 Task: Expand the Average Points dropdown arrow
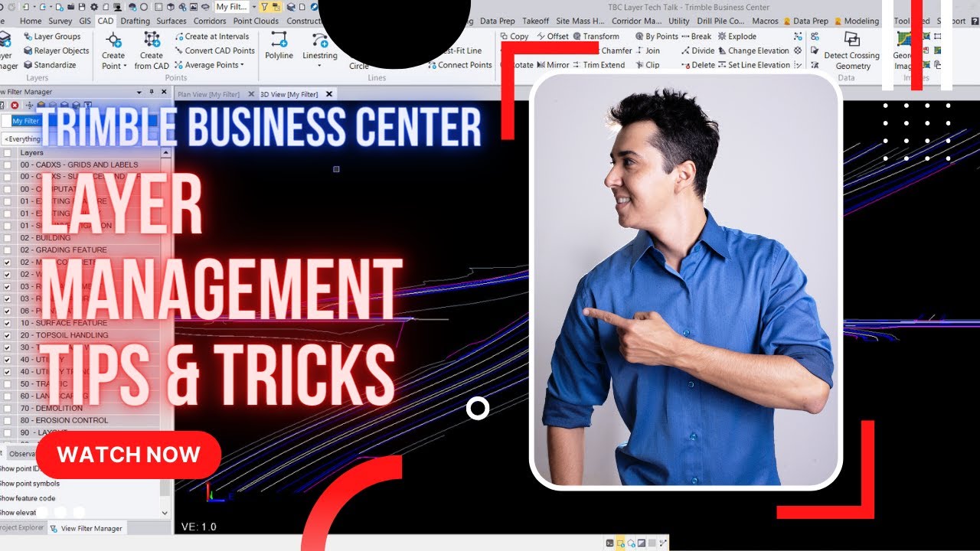pos(242,65)
